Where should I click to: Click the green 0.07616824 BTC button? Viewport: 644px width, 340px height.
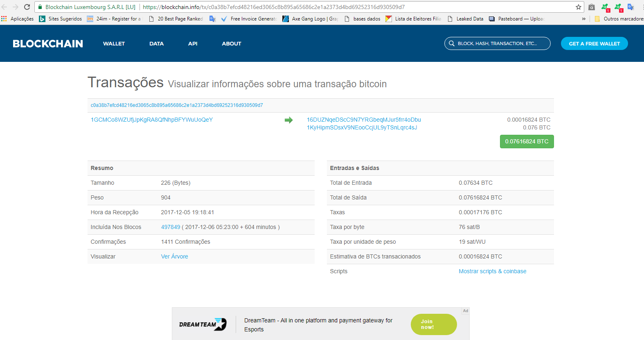coord(527,141)
